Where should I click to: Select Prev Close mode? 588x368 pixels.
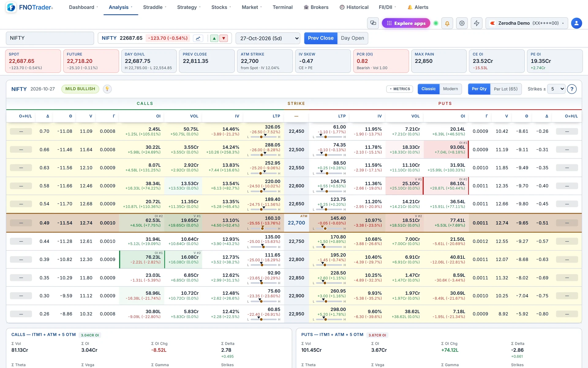tap(321, 38)
